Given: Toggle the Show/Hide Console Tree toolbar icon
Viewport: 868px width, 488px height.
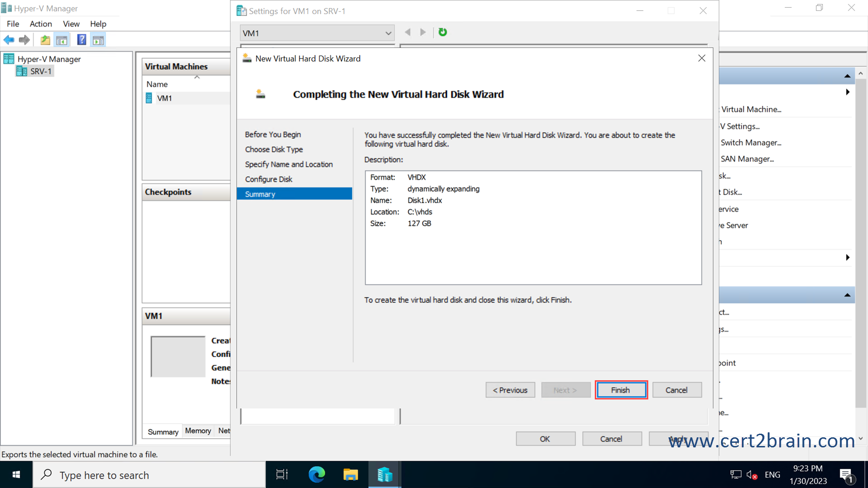Looking at the screenshot, I should (62, 40).
